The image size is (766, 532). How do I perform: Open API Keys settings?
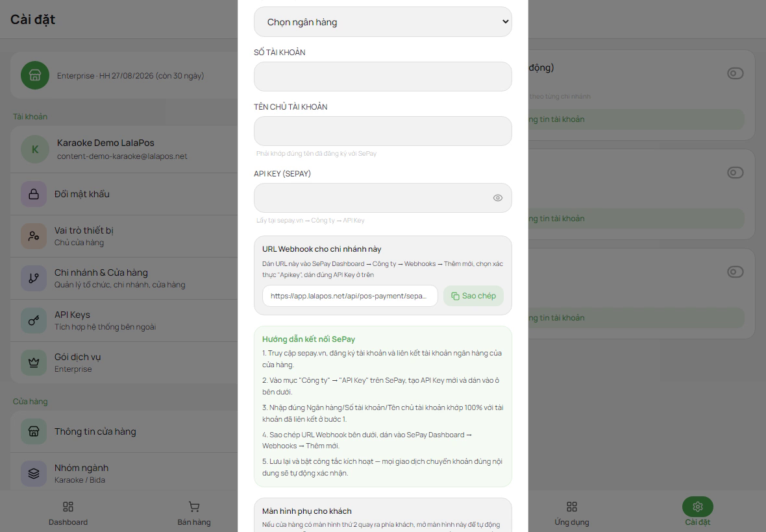coord(124,320)
